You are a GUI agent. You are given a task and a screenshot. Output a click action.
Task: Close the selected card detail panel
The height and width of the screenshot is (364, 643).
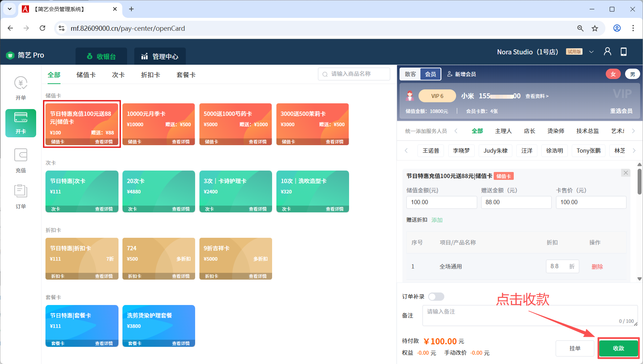625,173
